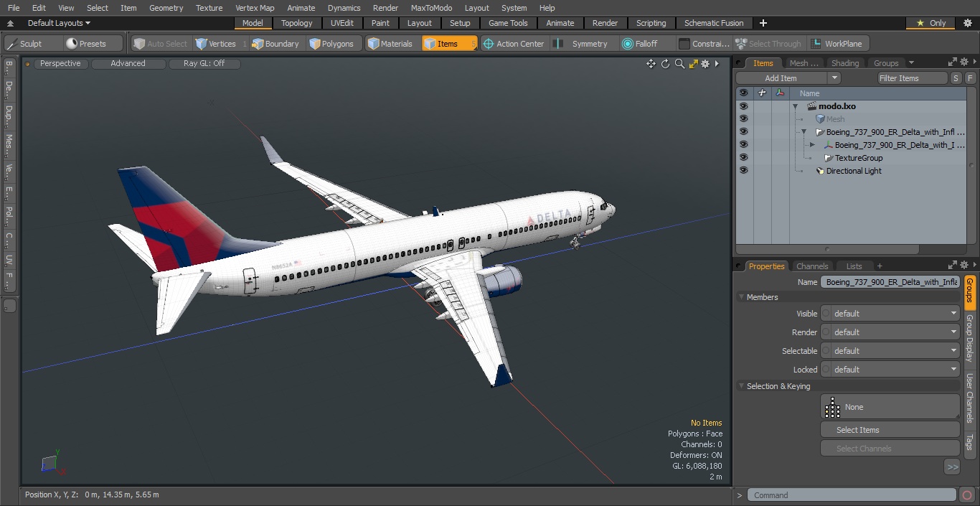Click the S button beside Filter Items
980x506 pixels.
pos(956,78)
